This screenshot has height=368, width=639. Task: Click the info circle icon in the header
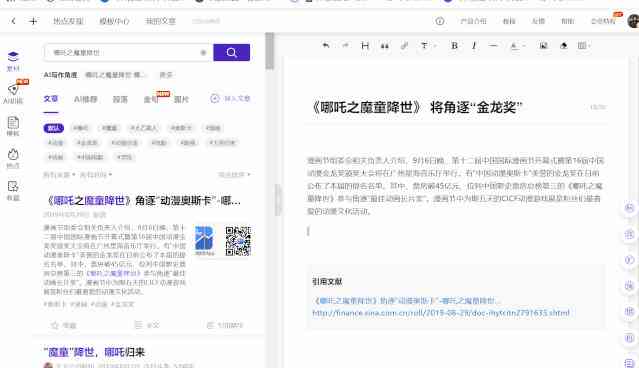pyautogui.click(x=440, y=21)
